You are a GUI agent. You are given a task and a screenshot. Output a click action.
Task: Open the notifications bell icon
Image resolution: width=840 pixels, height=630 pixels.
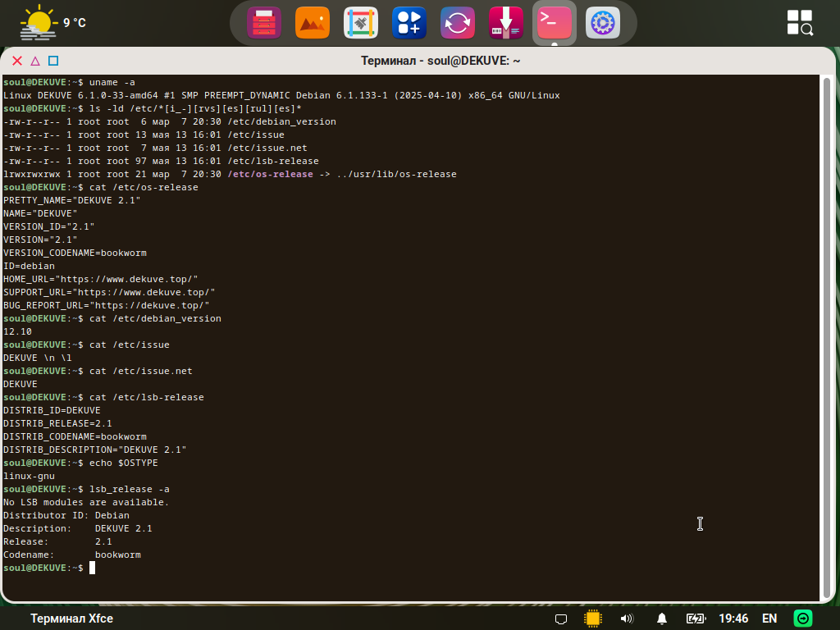point(662,619)
